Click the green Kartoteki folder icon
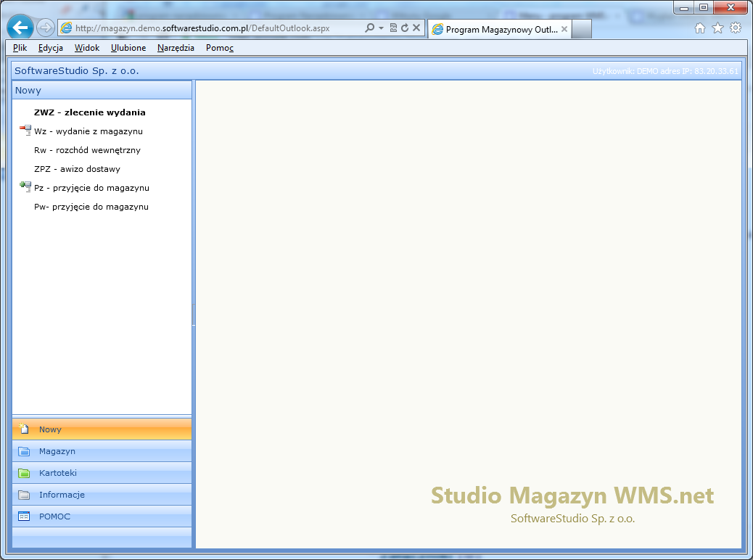Screen dimensions: 753x560 click(23, 473)
